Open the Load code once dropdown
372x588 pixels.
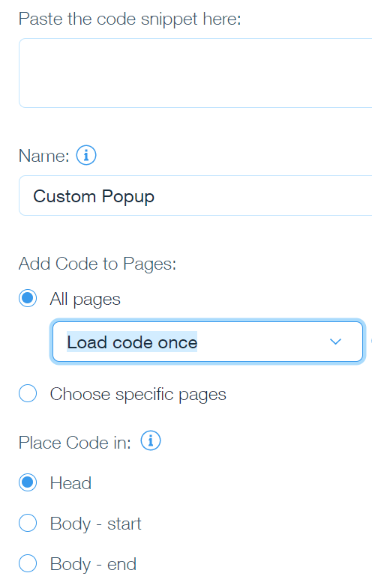point(208,342)
